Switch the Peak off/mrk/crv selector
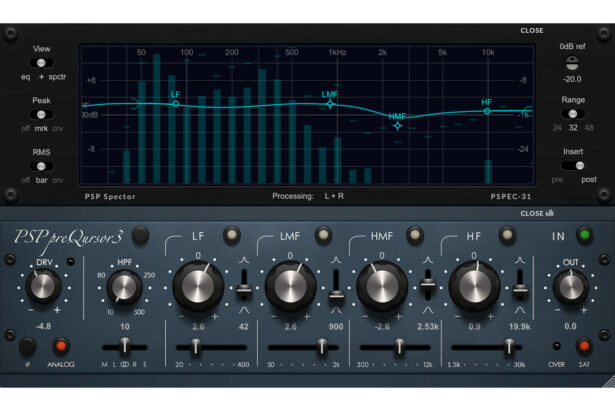Viewport: 615px width, 410px height. click(41, 115)
